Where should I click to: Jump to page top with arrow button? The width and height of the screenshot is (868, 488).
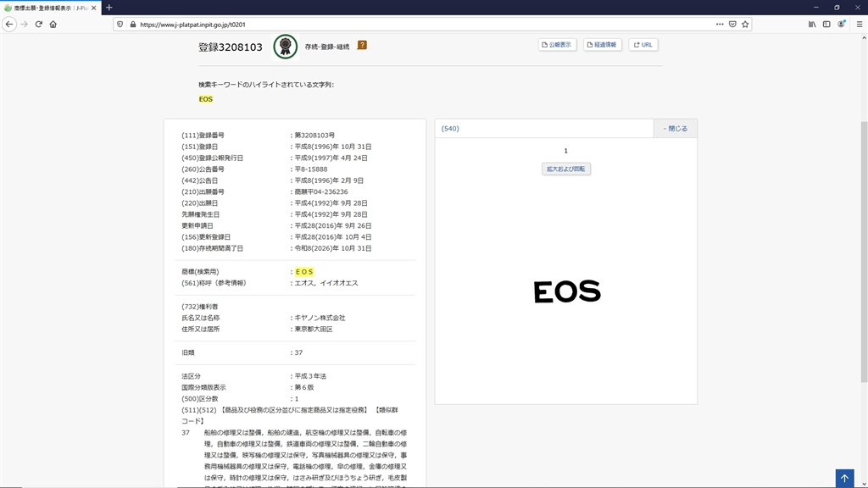point(845,478)
